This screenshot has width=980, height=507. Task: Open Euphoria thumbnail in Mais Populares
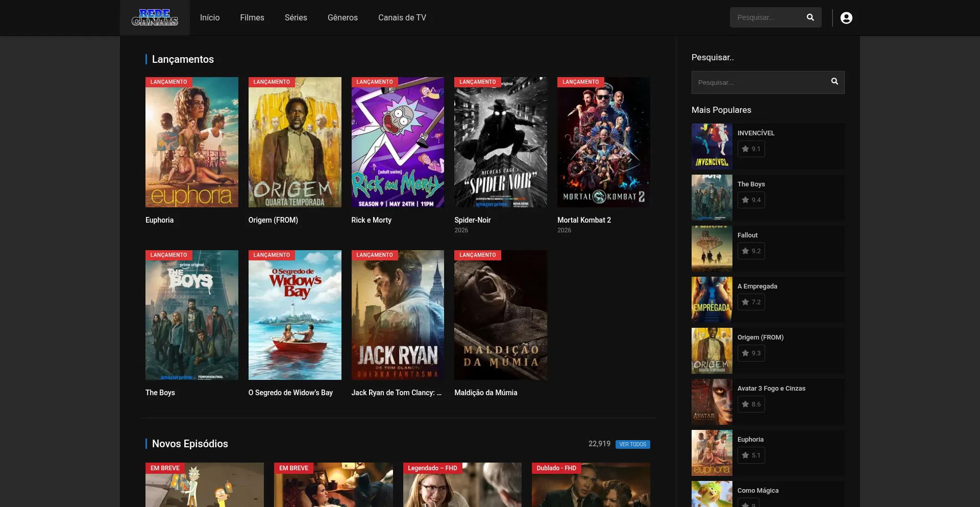click(712, 453)
